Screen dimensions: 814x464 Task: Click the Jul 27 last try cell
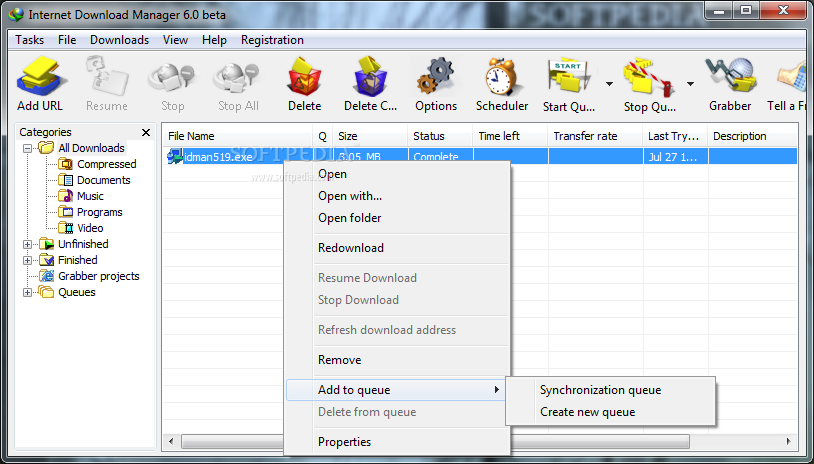(675, 156)
